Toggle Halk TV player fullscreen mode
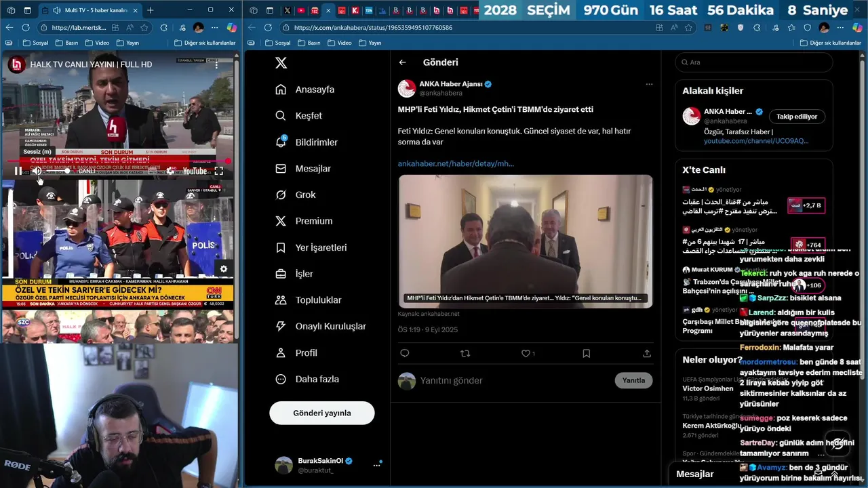Image resolution: width=868 pixels, height=488 pixels. pos(218,171)
